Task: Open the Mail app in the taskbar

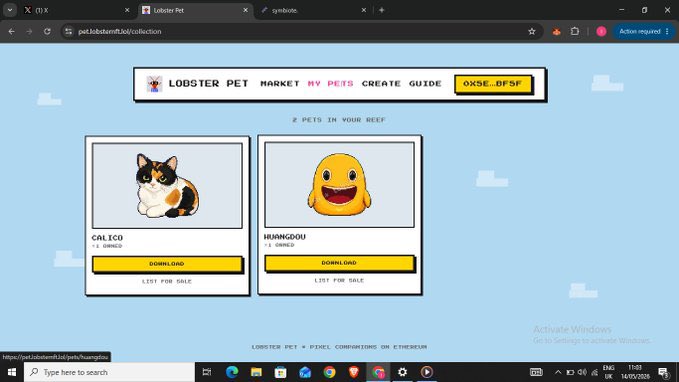Action: coord(305,372)
